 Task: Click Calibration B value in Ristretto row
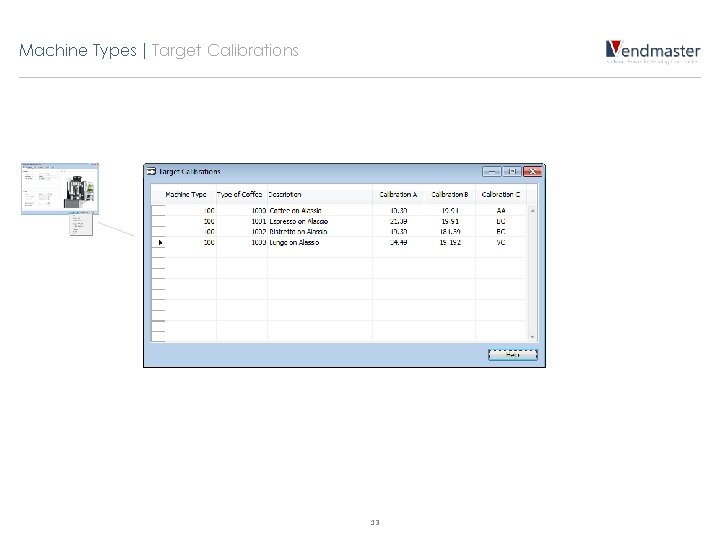450,231
